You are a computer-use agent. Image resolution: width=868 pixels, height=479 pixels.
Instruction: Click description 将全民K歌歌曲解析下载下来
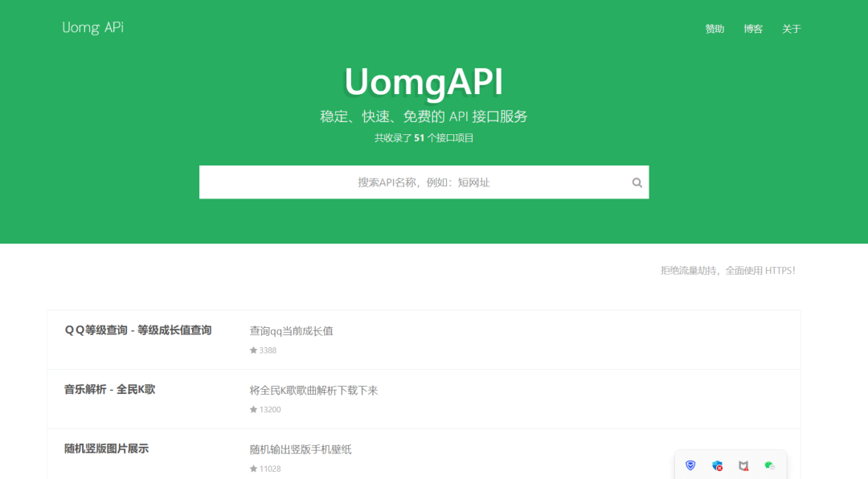click(x=313, y=391)
